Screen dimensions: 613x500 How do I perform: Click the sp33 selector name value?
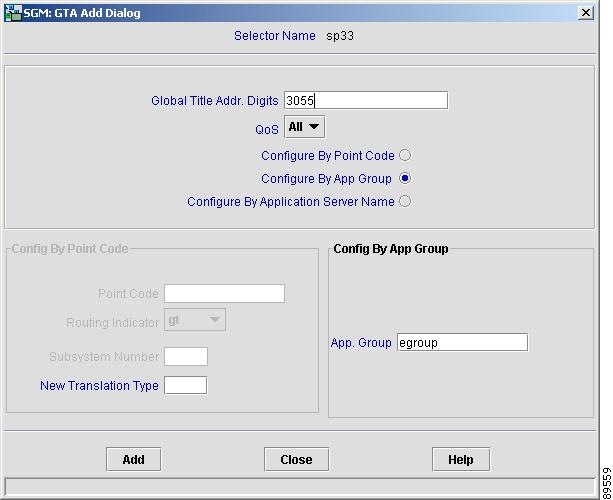(340, 36)
